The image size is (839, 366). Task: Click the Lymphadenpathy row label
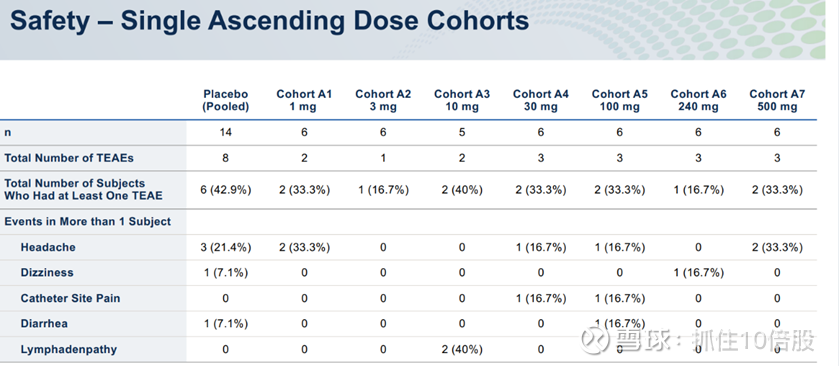[x=68, y=350]
